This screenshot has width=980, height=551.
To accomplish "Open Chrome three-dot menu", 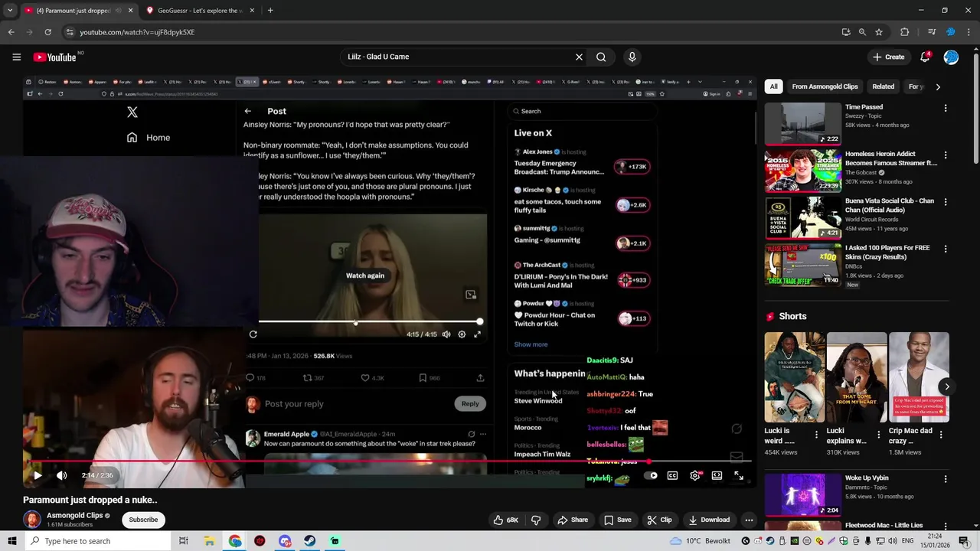I will pos(969,32).
